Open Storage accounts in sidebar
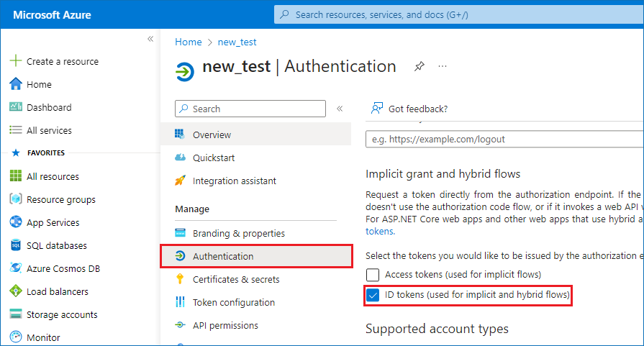The height and width of the screenshot is (346, 644). click(x=62, y=314)
